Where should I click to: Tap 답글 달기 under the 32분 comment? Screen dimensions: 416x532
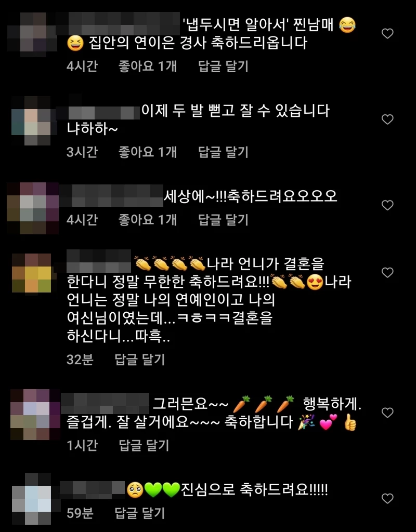tap(139, 360)
